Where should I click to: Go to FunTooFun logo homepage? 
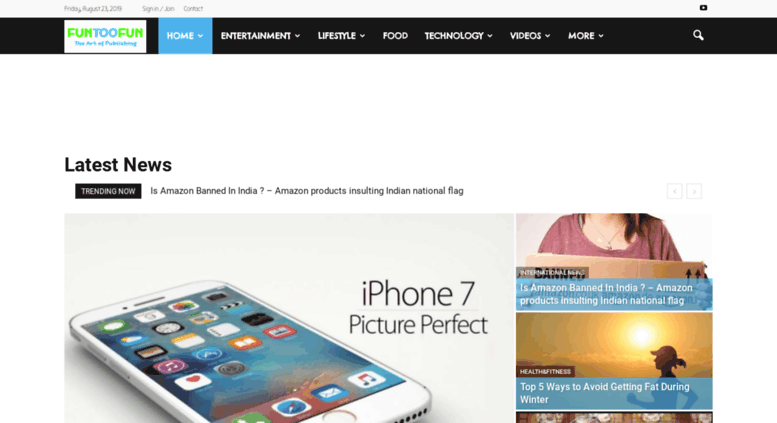[105, 36]
